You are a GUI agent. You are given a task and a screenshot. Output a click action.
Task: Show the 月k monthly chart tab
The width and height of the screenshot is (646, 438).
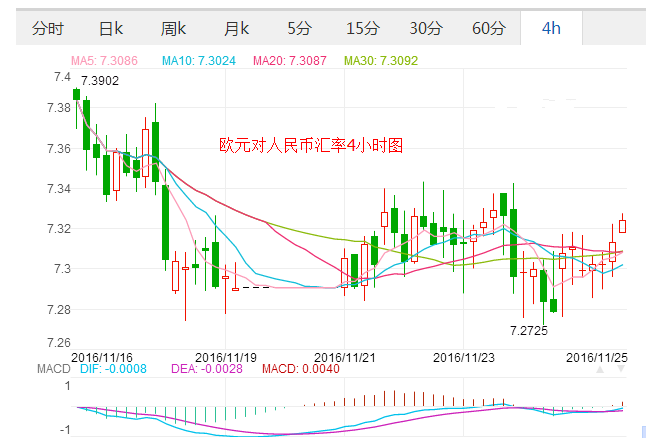(x=237, y=28)
